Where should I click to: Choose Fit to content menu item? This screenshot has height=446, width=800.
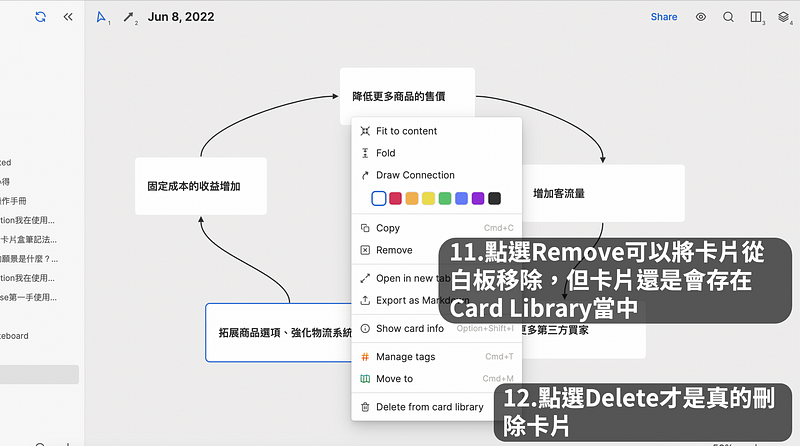click(x=437, y=131)
